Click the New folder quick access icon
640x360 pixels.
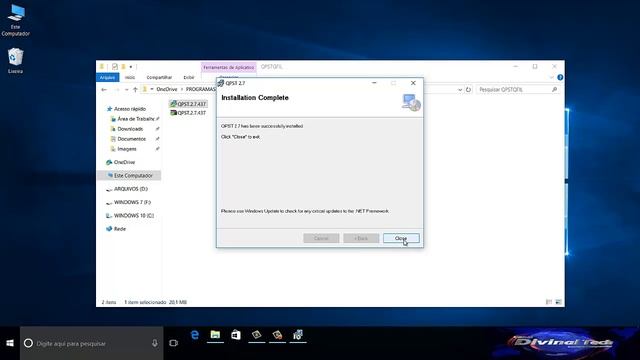coord(123,67)
